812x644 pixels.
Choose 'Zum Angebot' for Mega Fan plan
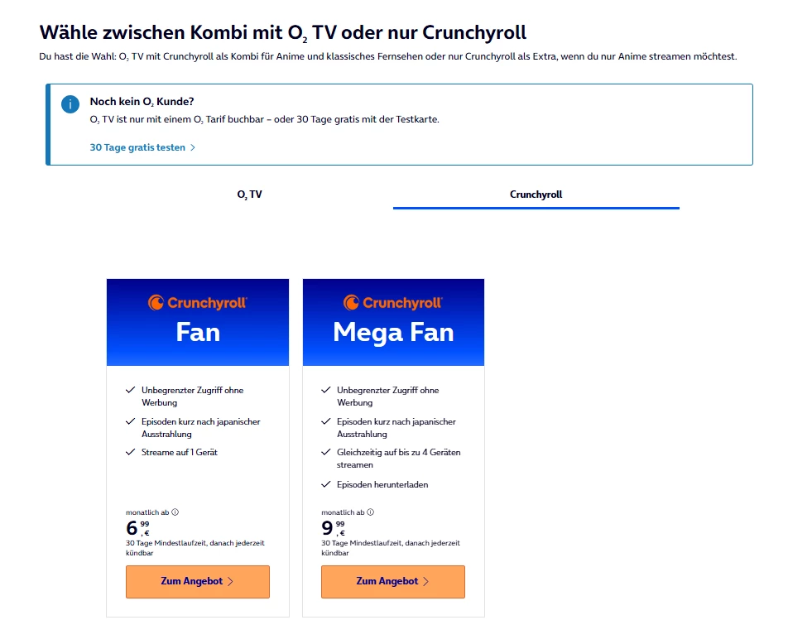pos(392,582)
